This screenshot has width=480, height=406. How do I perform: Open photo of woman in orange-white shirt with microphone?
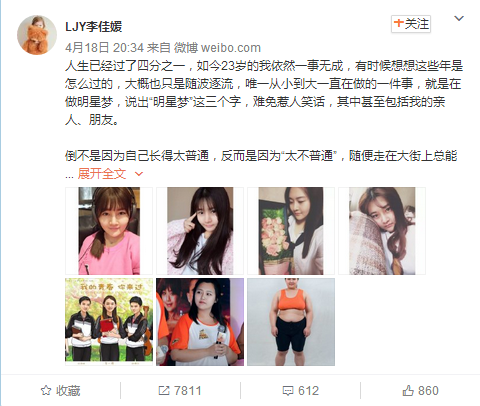pyautogui.click(x=200, y=322)
